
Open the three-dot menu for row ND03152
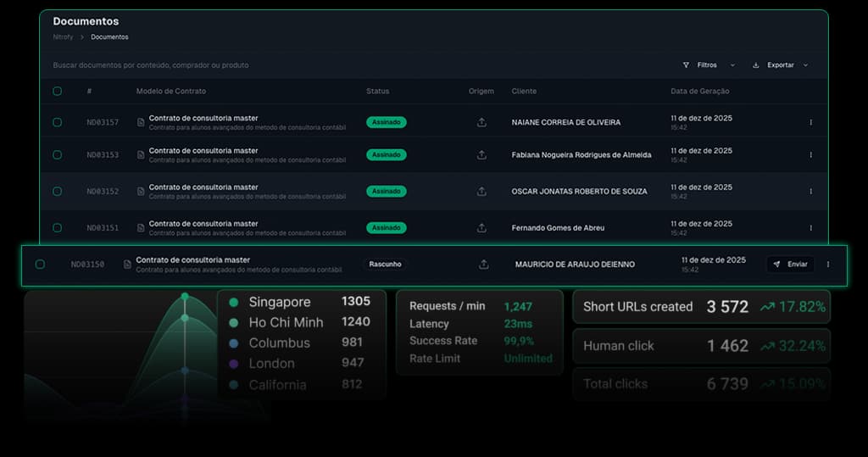811,191
